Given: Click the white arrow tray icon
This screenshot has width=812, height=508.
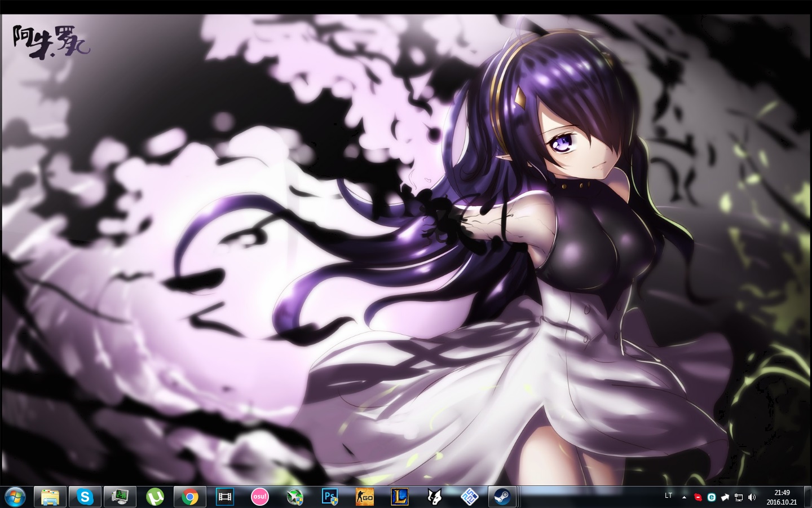Looking at the screenshot, I should [725, 497].
